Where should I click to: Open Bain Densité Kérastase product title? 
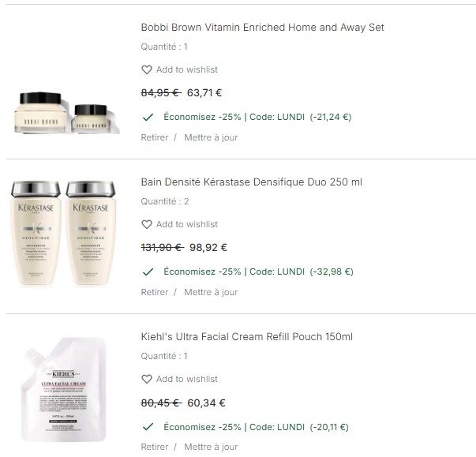251,182
